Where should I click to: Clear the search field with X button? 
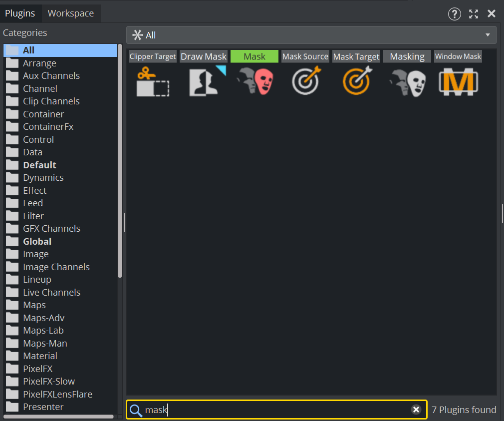tap(416, 410)
